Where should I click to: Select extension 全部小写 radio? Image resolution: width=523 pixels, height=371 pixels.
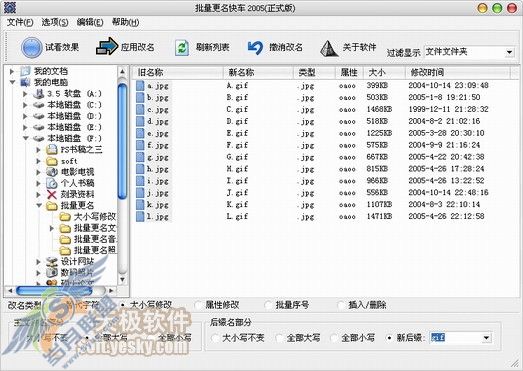click(x=334, y=338)
